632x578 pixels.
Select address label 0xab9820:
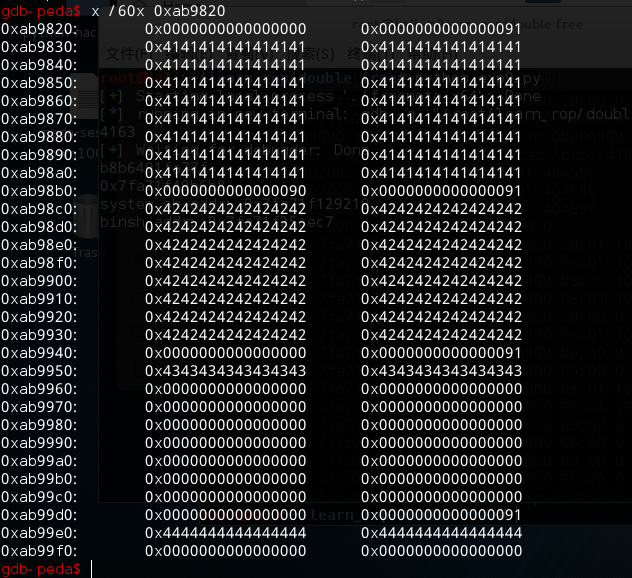(39, 29)
